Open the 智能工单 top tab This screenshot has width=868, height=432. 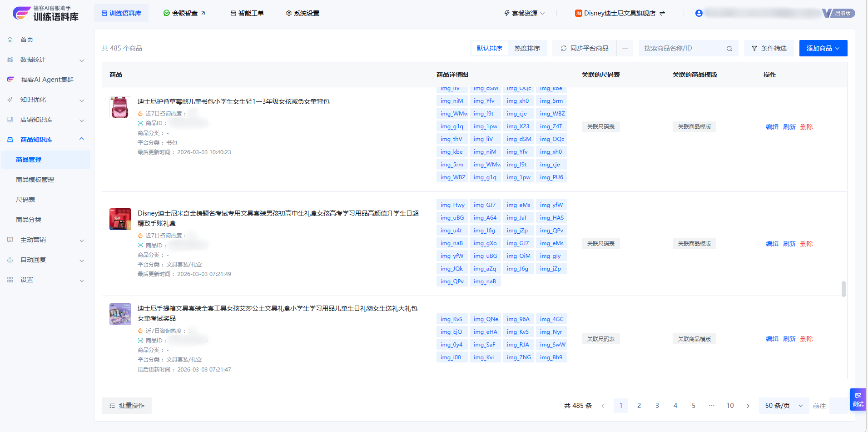[247, 13]
